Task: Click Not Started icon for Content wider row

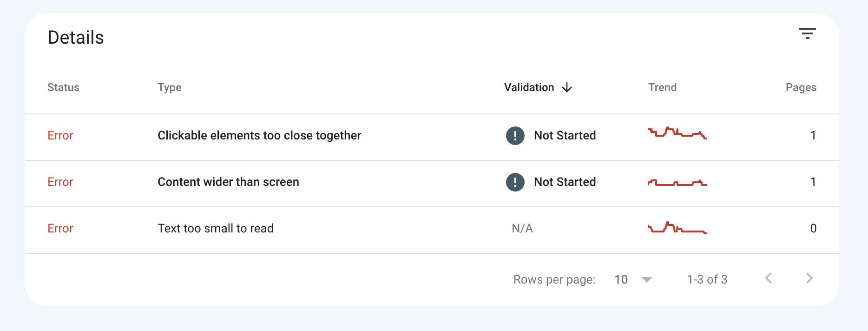Action: tap(515, 182)
